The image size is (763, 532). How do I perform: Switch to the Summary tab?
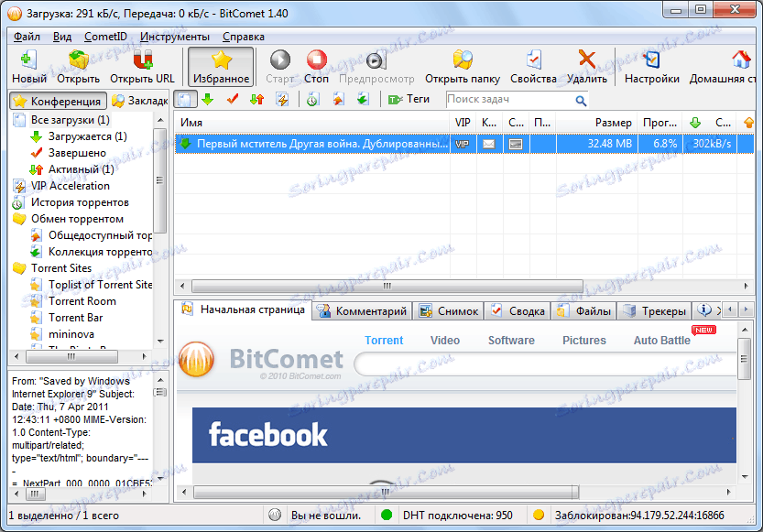(518, 311)
